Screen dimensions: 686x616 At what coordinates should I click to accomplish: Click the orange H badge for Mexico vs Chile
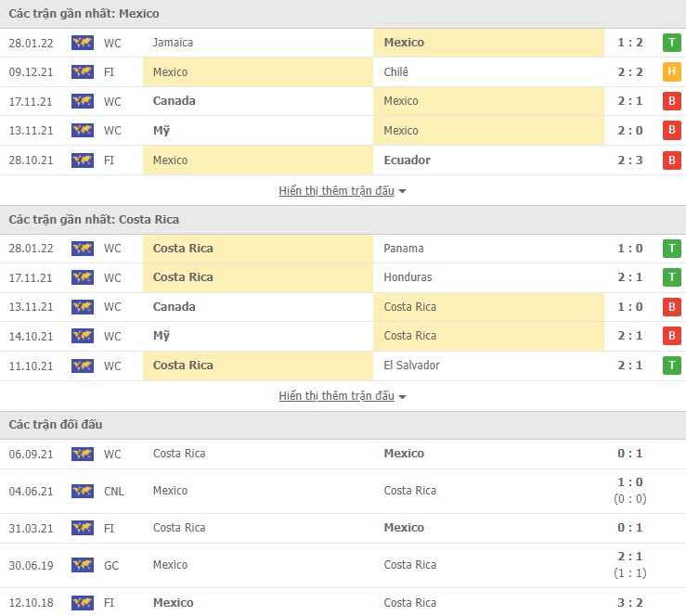671,72
